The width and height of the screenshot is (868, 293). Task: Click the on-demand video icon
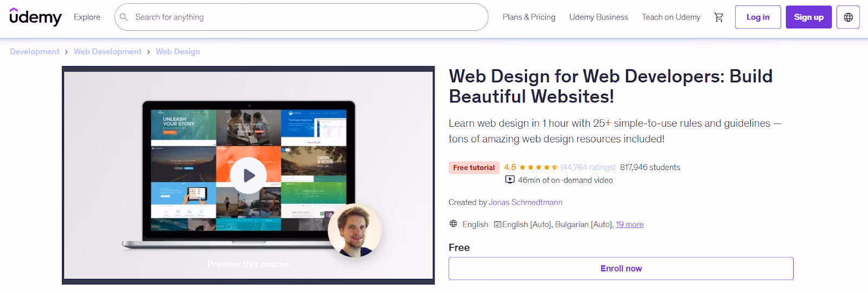coord(510,180)
